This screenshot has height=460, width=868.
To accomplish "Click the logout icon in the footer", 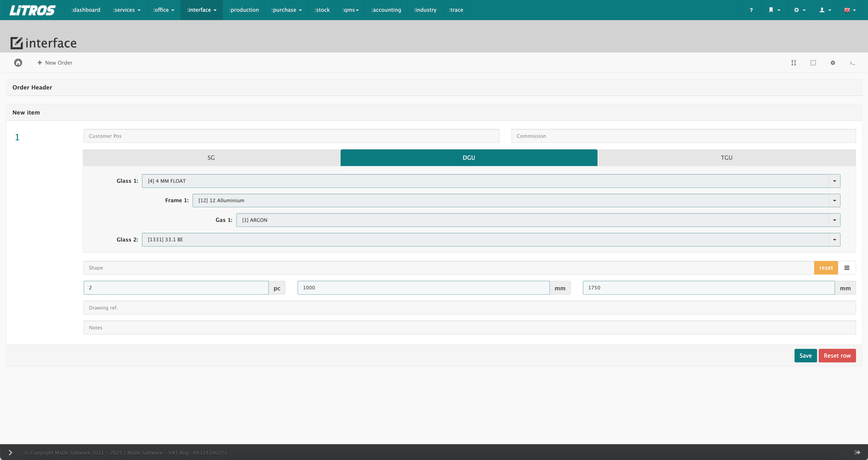I will 858,453.
